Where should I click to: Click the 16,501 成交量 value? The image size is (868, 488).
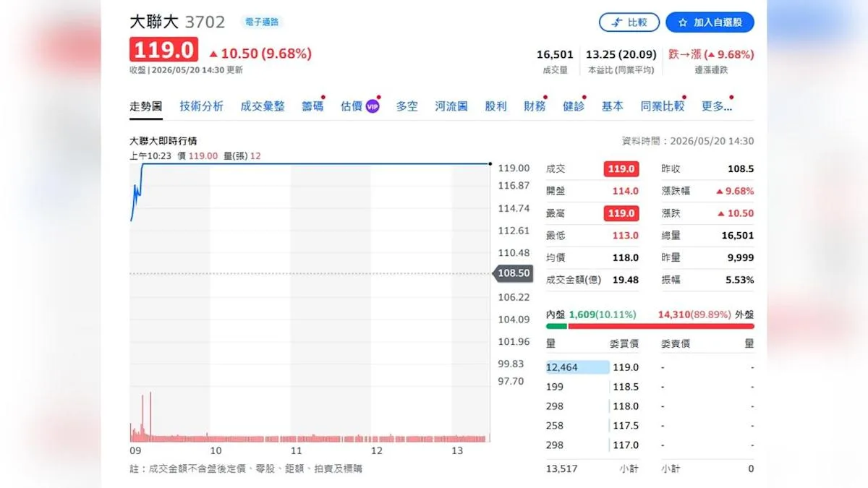point(555,54)
